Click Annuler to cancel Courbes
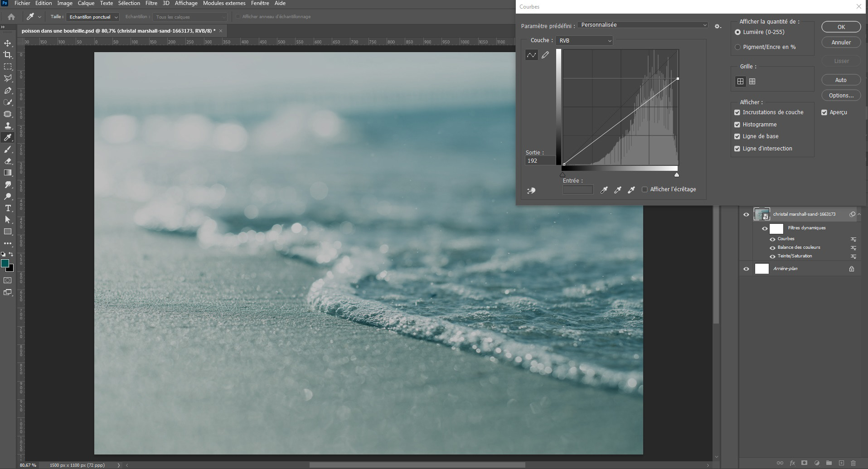 click(x=841, y=42)
